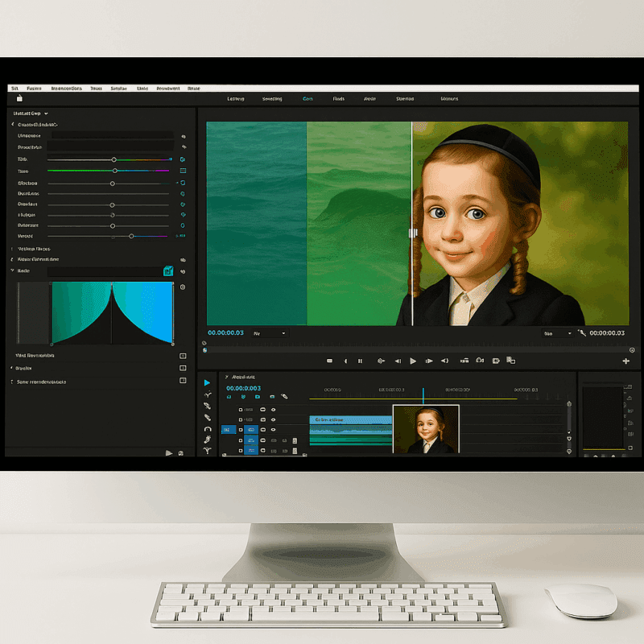Click the Play button in the monitor transport

pos(413,361)
